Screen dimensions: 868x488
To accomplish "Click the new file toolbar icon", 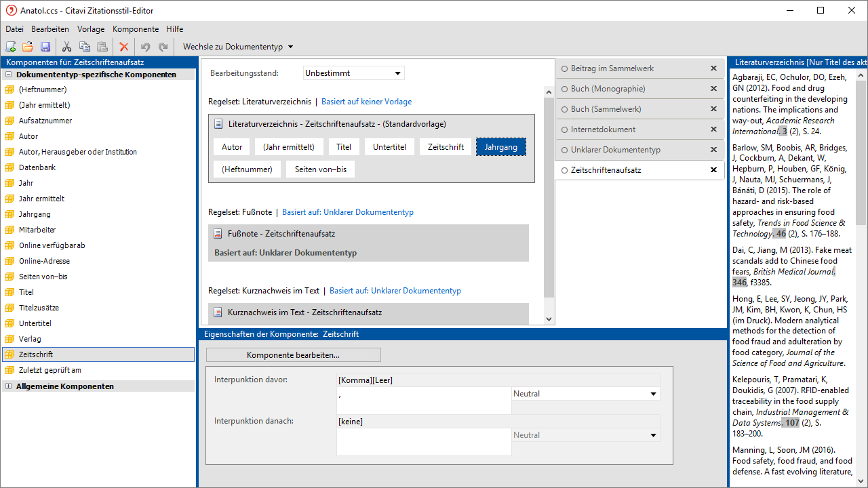I will tap(10, 47).
